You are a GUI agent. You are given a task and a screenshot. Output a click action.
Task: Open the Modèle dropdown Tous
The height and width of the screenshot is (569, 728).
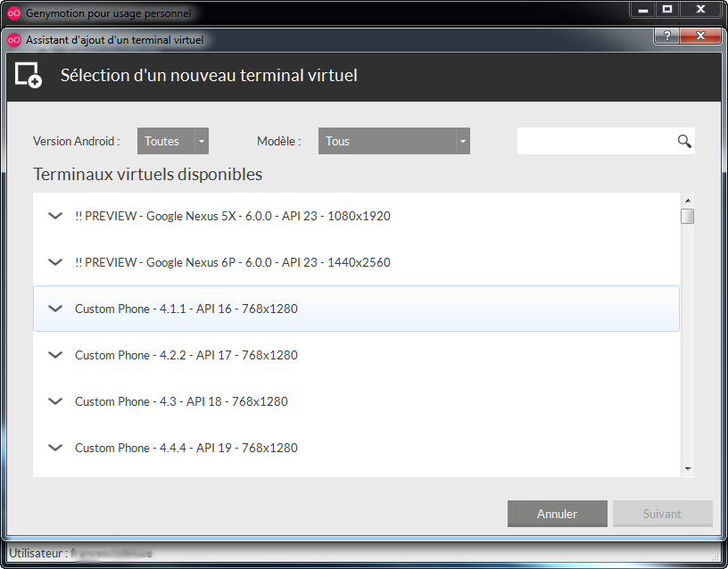[x=393, y=141]
